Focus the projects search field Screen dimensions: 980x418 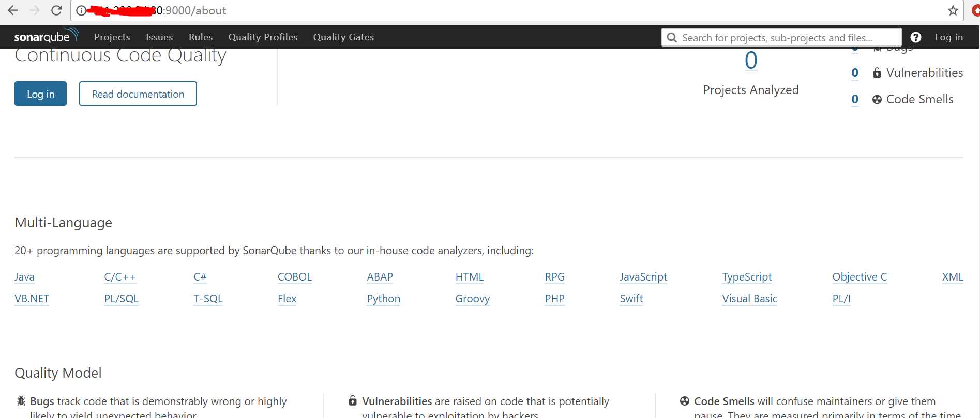pos(781,37)
